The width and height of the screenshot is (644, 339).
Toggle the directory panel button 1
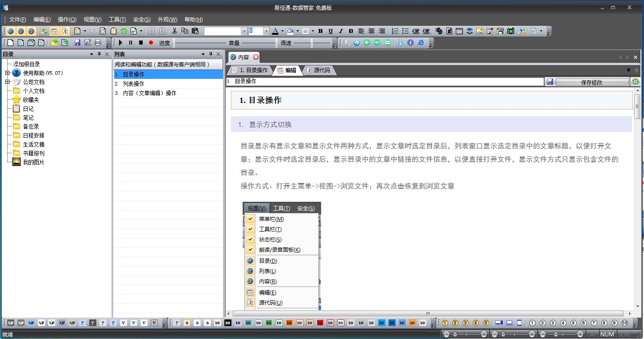(x=10, y=31)
